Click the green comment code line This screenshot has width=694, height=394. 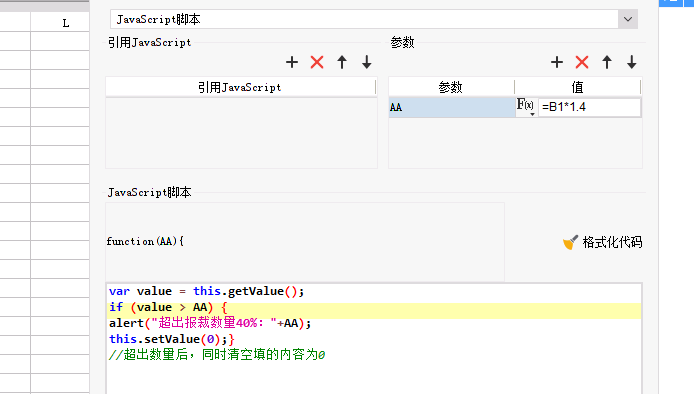pos(217,355)
